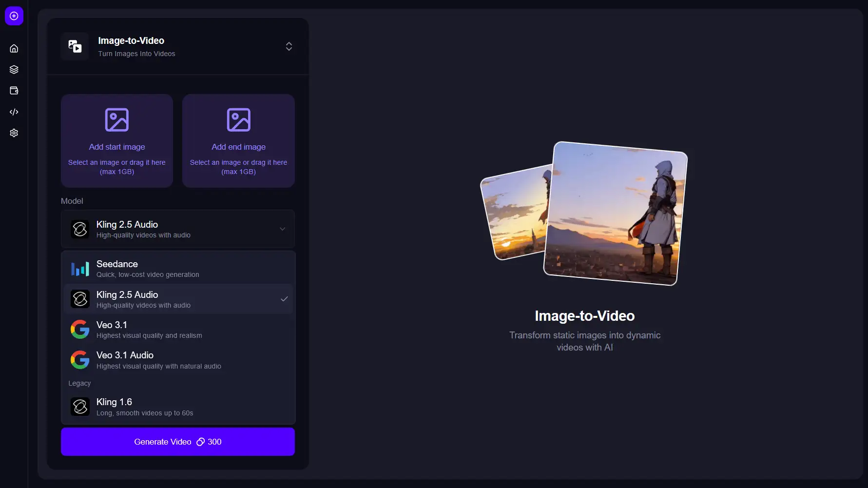Click the Google logo beside Veo 3.1
The image size is (868, 488).
[79, 329]
